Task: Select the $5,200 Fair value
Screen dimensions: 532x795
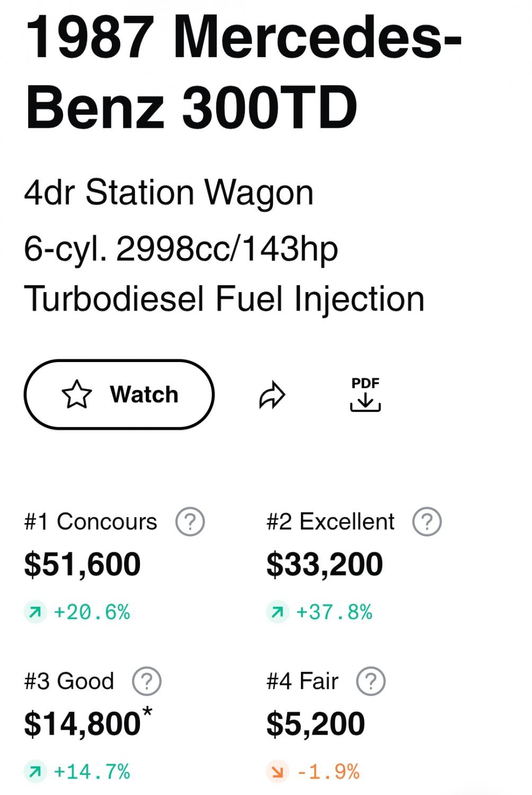Action: pos(316,723)
